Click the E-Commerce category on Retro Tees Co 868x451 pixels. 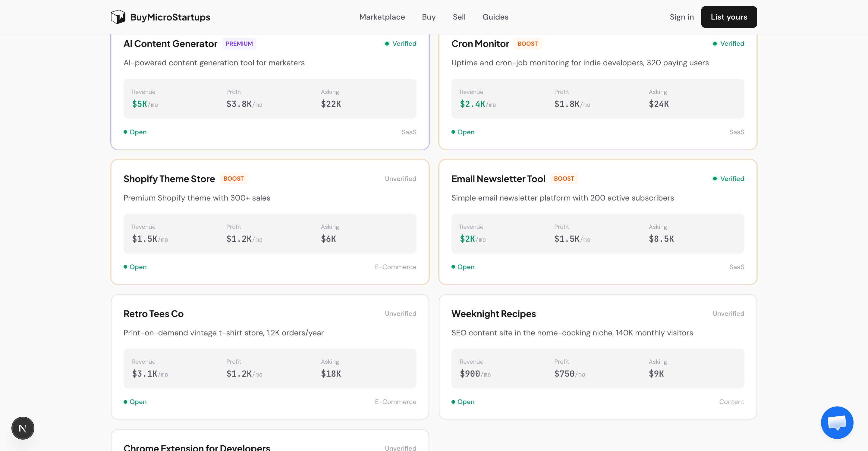point(396,402)
